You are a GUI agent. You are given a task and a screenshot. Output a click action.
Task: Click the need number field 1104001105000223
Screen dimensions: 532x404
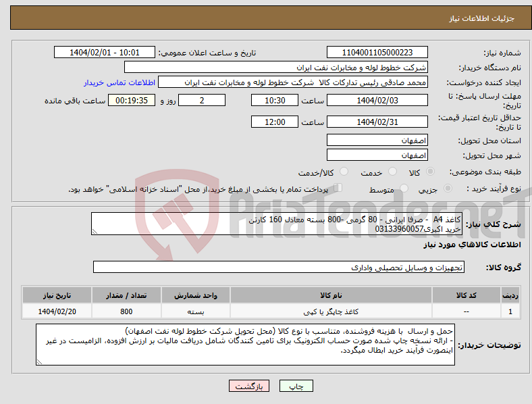(x=377, y=52)
